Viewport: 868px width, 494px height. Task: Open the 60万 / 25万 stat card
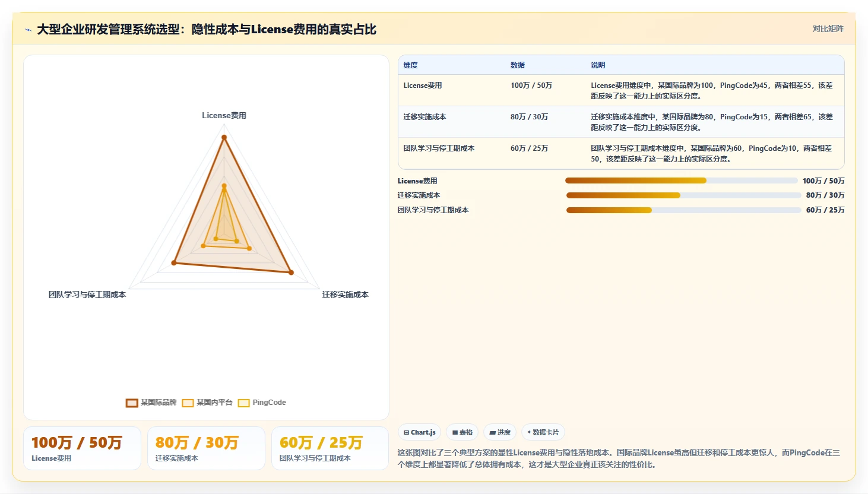(330, 448)
